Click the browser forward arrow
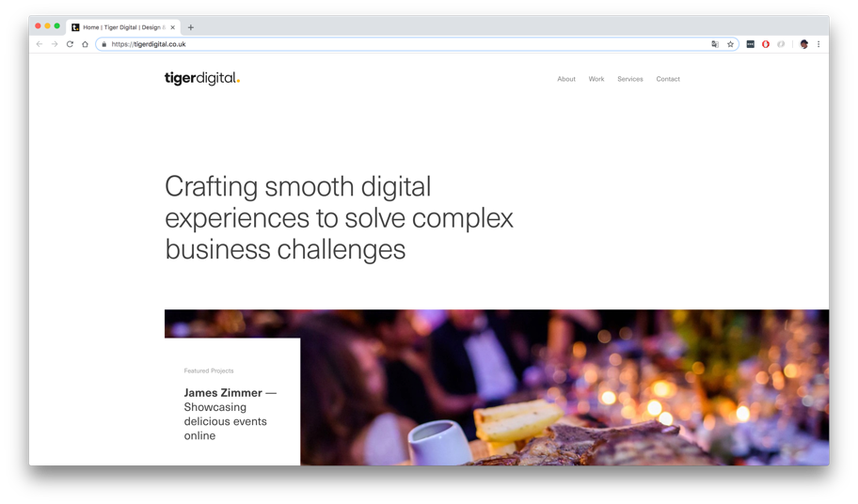The width and height of the screenshot is (858, 504). click(x=55, y=44)
